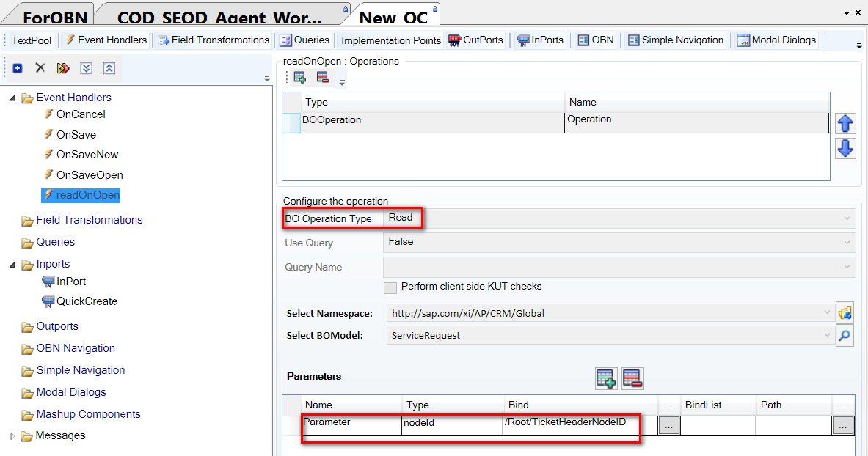
Task: Select OnCancel event handler
Action: pyautogui.click(x=81, y=114)
